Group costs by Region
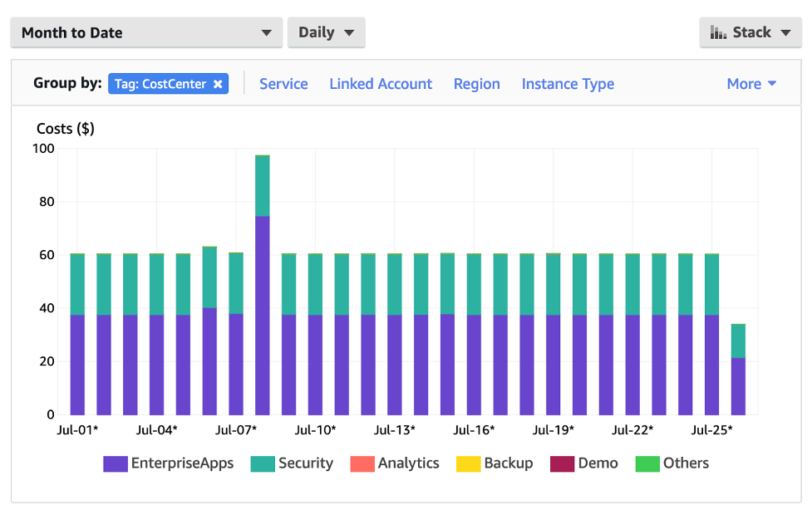The height and width of the screenshot is (510, 812). (x=476, y=84)
